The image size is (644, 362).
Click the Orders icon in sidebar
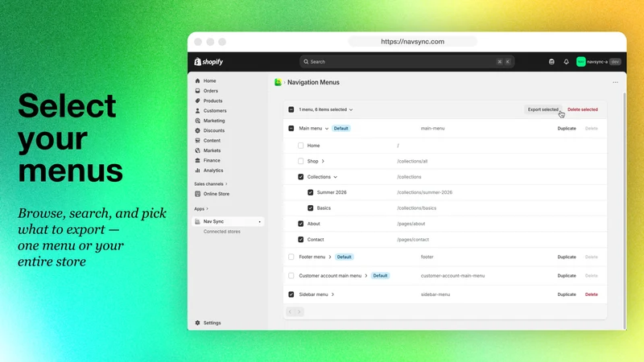click(197, 91)
